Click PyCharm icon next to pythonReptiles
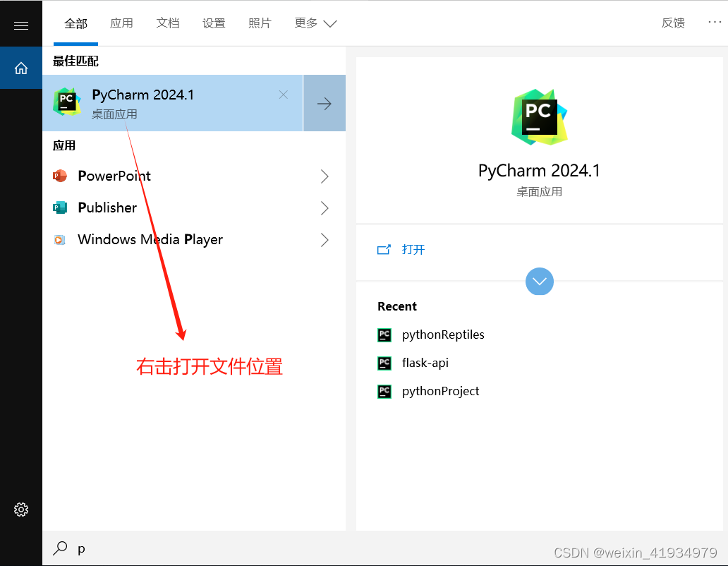The height and width of the screenshot is (566, 728). 384,335
